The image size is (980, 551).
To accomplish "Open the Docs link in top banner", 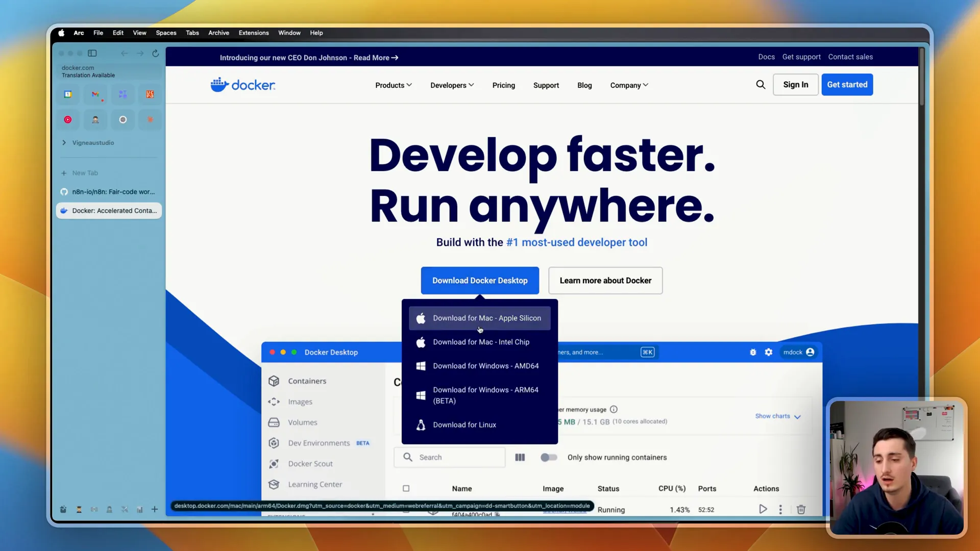I will click(766, 57).
